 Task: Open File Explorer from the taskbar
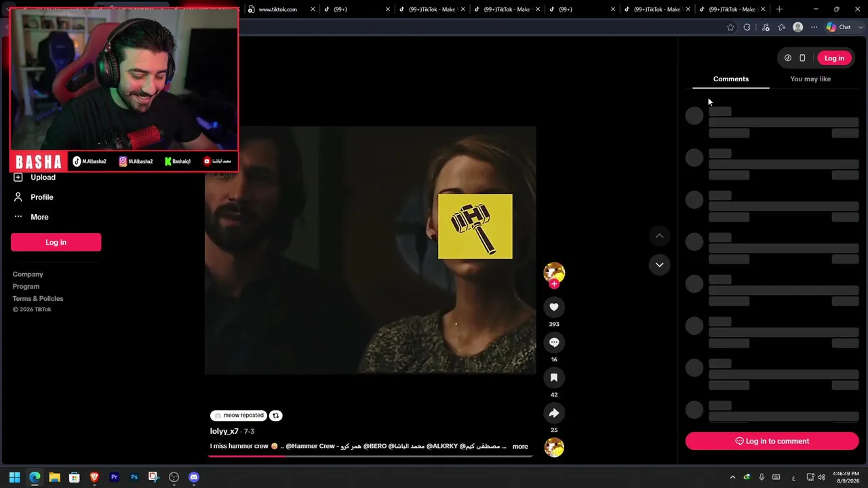[54, 477]
